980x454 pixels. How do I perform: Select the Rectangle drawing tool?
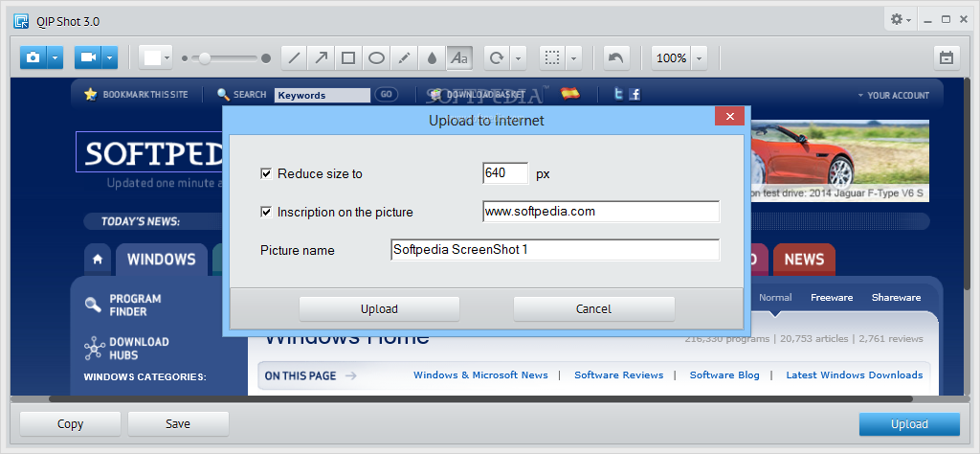tap(348, 57)
